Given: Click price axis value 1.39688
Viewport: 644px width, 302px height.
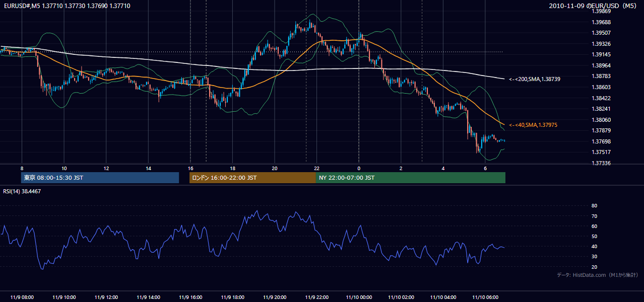Looking at the screenshot, I should [x=601, y=22].
